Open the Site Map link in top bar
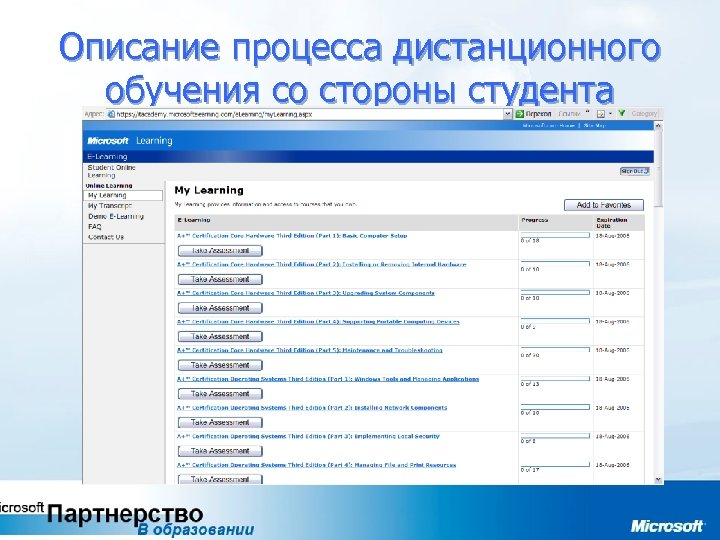Image resolution: width=720 pixels, height=540 pixels. [x=595, y=125]
